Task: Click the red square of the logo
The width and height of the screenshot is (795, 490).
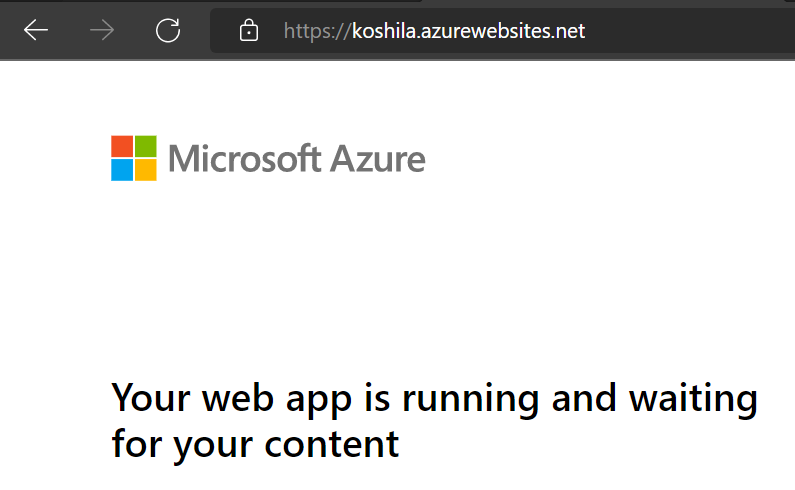Action: [122, 147]
